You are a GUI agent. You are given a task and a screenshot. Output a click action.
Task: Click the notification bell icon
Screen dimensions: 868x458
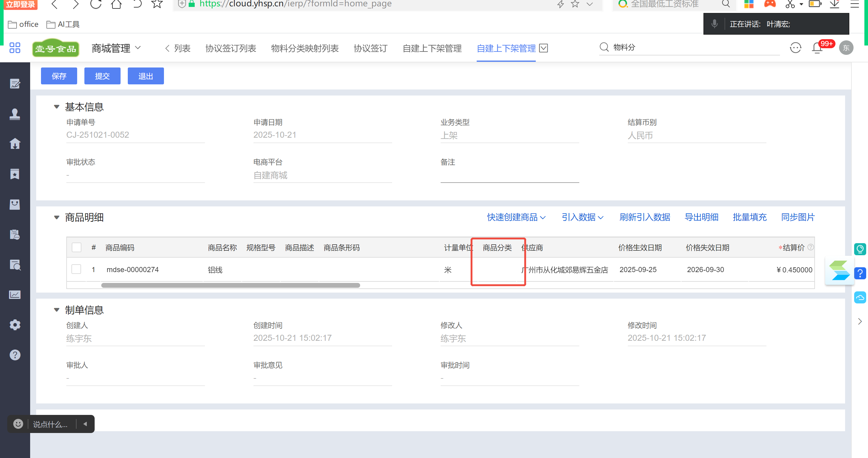pos(817,48)
